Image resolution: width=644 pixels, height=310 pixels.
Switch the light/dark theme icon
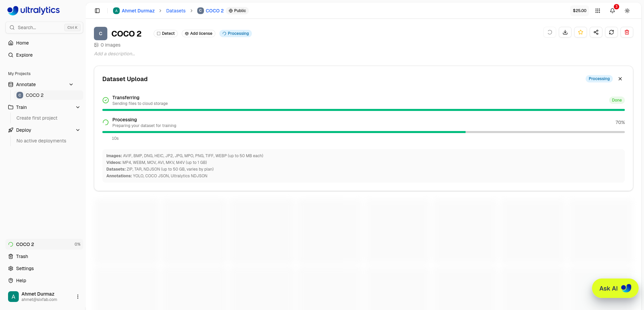627,11
